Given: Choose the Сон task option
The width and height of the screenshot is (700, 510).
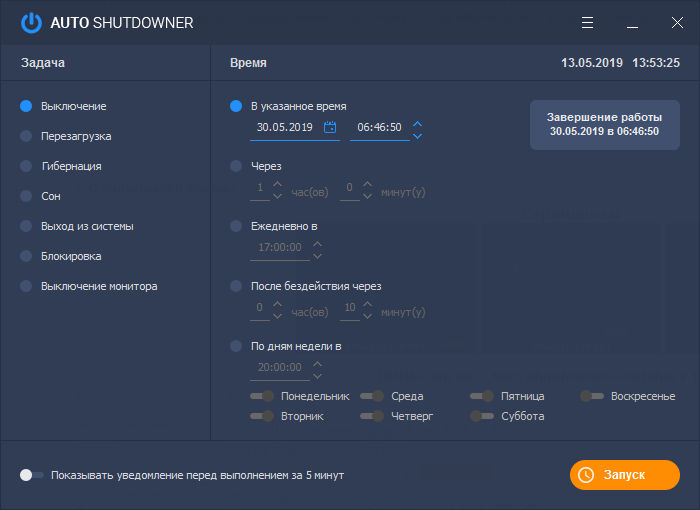Looking at the screenshot, I should pos(26,196).
